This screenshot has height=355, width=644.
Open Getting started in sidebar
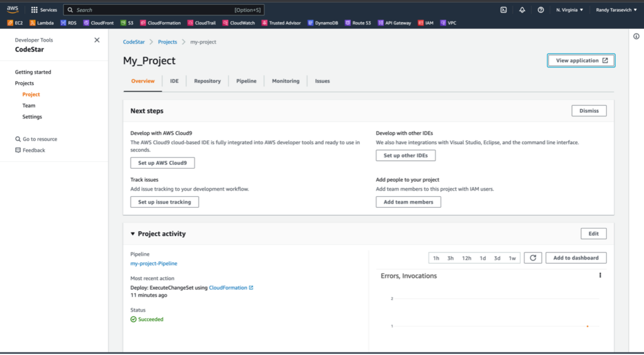pyautogui.click(x=33, y=72)
